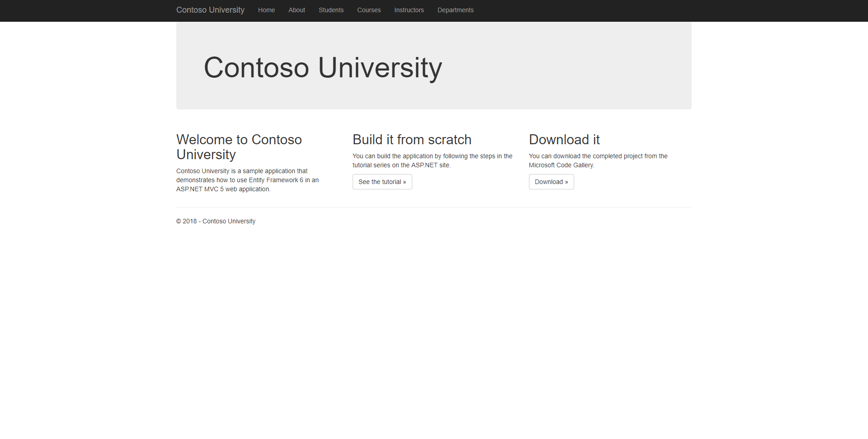Click the Microsoft Code Gallery description text
868x439 pixels.
click(x=598, y=160)
